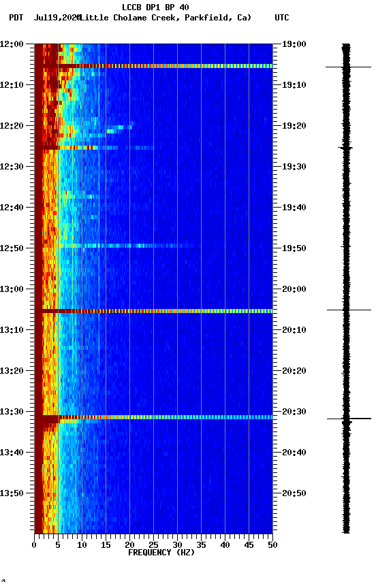
Task: Click the '20:40' UTC time label
Action: point(294,453)
